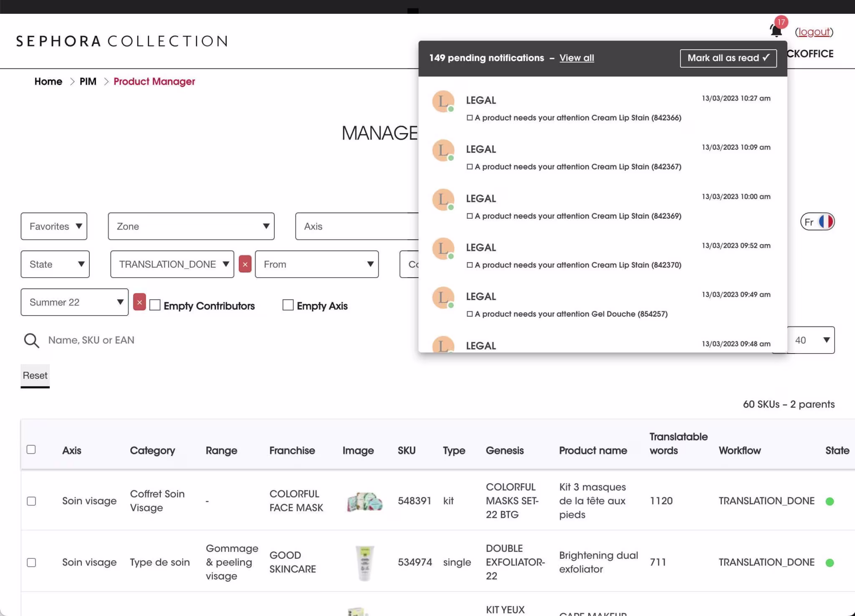855x616 pixels.
Task: Sort by Workflow column header
Action: [739, 450]
